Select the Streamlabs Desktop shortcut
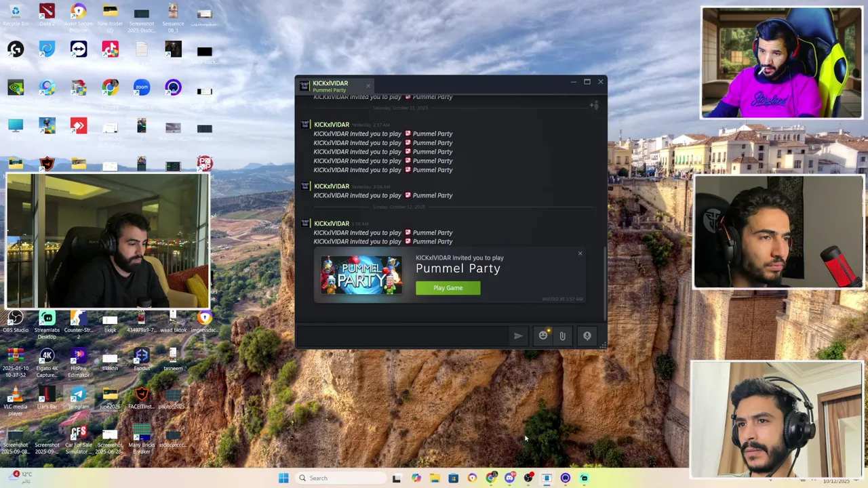Image resolution: width=868 pixels, height=488 pixels. pyautogui.click(x=47, y=324)
